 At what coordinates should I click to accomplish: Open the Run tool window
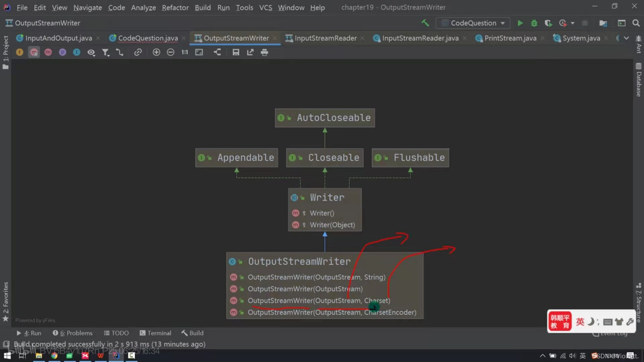[x=29, y=333]
